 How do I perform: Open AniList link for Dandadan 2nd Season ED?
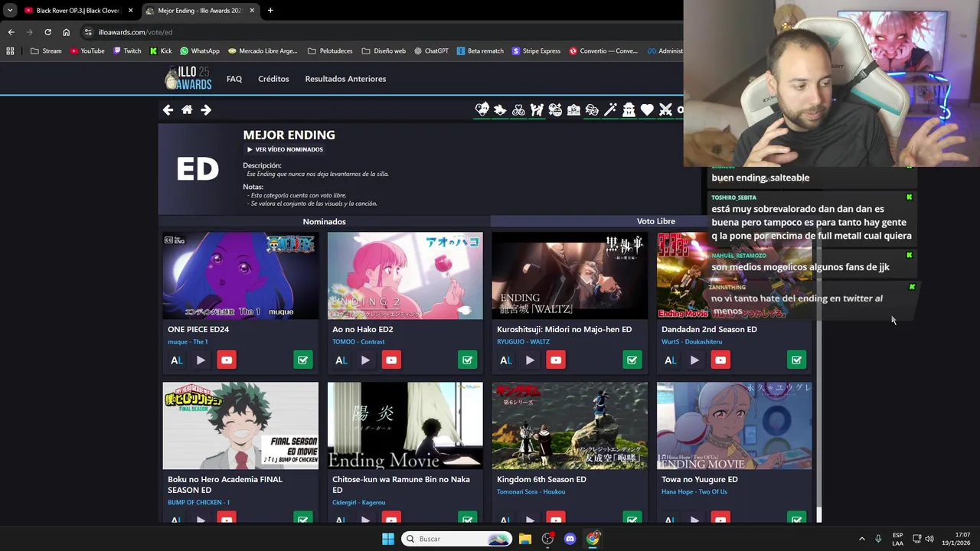coord(671,360)
